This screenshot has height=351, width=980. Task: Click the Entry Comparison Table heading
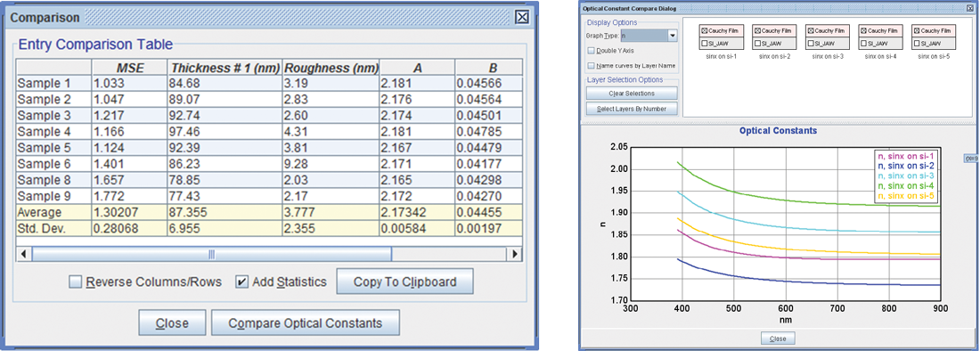tap(95, 45)
